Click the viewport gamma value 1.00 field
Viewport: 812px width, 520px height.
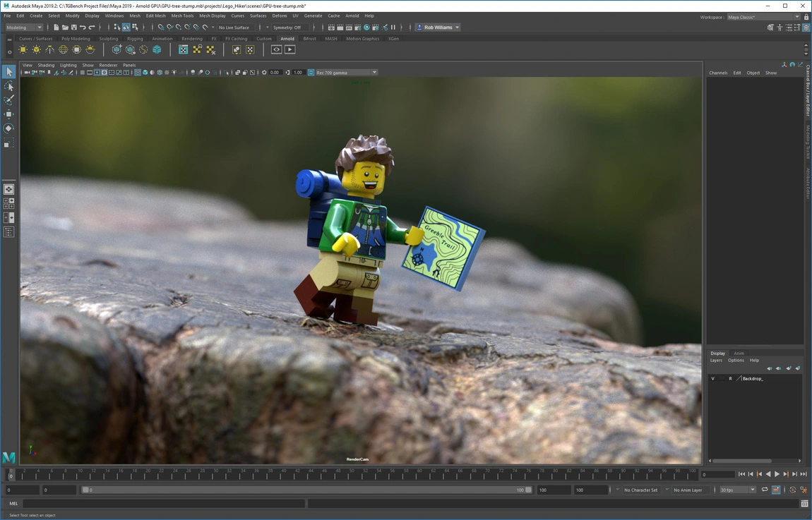point(298,73)
